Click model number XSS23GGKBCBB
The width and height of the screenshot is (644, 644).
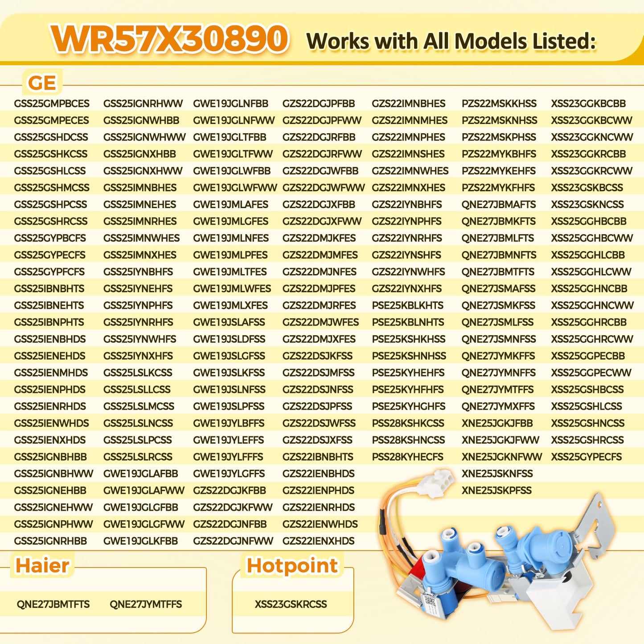point(588,103)
